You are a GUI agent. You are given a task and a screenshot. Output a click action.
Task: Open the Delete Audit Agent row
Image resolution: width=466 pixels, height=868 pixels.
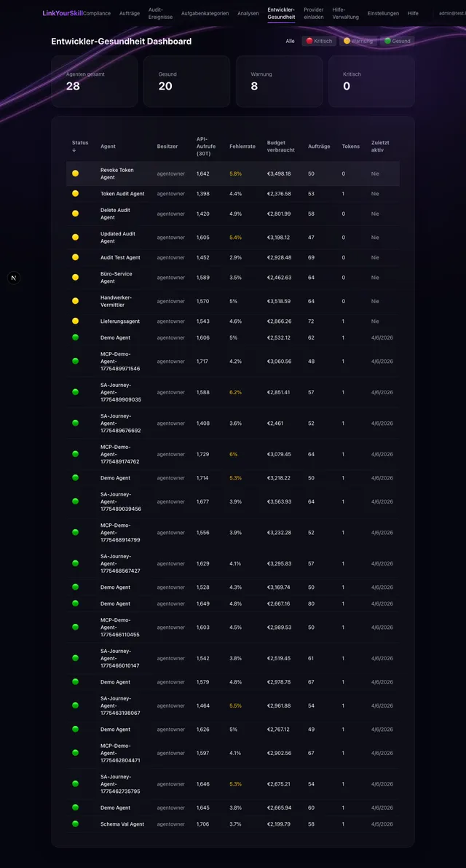(x=233, y=214)
